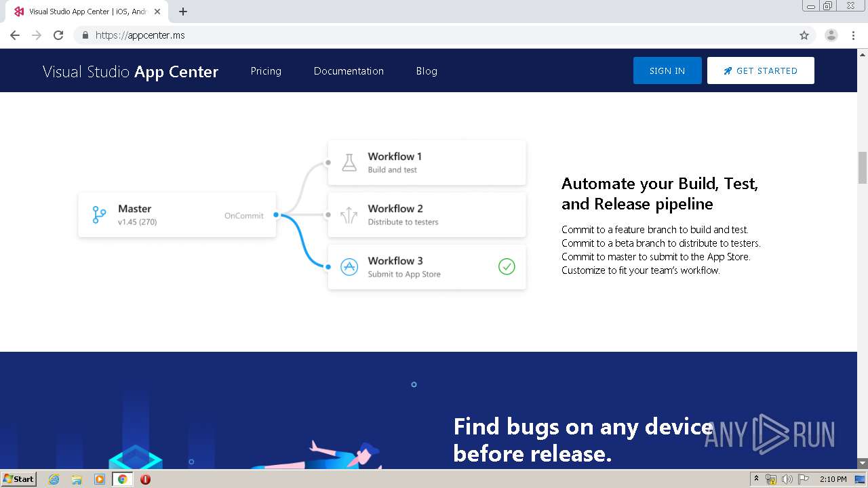The image size is (868, 488).
Task: Select the Workflow 2 Distribute to testers card
Action: pos(427,215)
